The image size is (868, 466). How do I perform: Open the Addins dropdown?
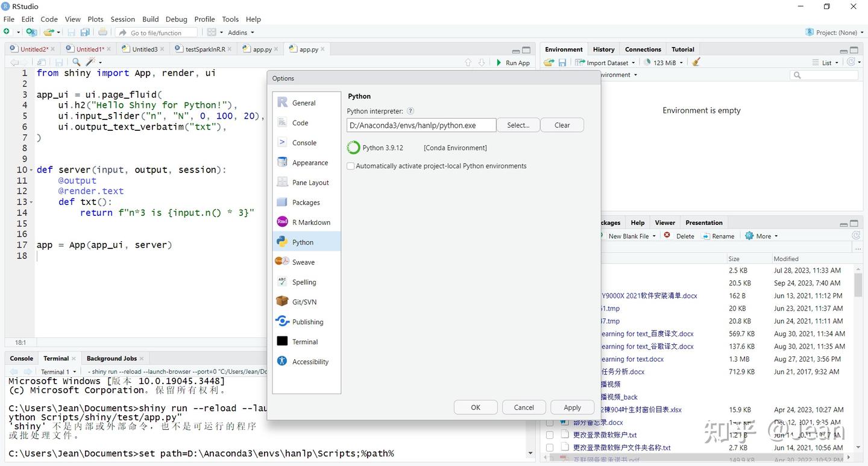coord(239,32)
